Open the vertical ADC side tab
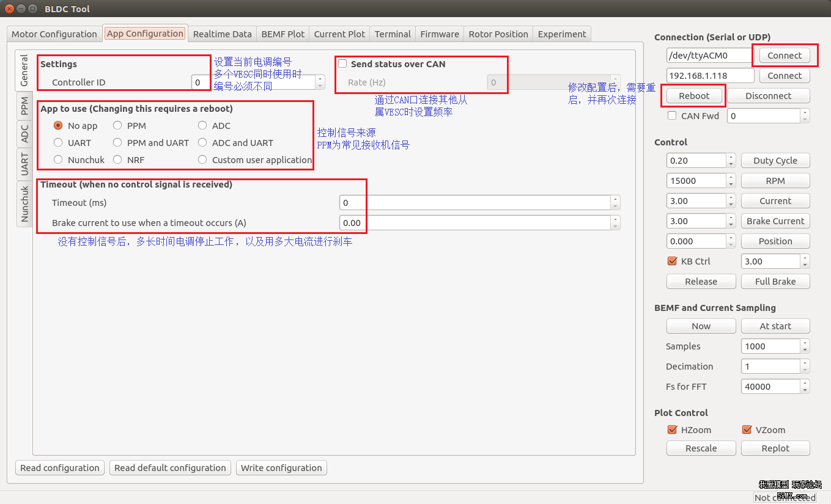Viewport: 831px width, 504px height. coord(24,134)
